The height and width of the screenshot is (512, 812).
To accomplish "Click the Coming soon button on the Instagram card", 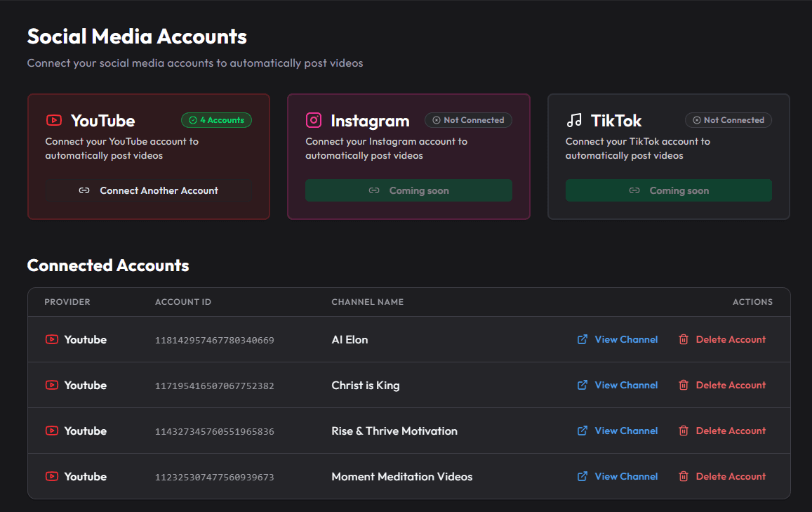I will pos(408,190).
